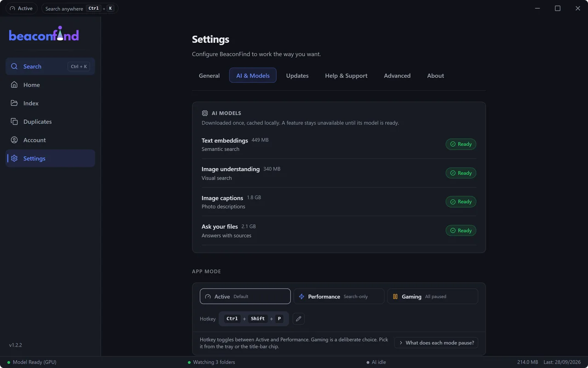Click the "v1.2.2" version label
The image size is (588, 368).
[x=16, y=345]
